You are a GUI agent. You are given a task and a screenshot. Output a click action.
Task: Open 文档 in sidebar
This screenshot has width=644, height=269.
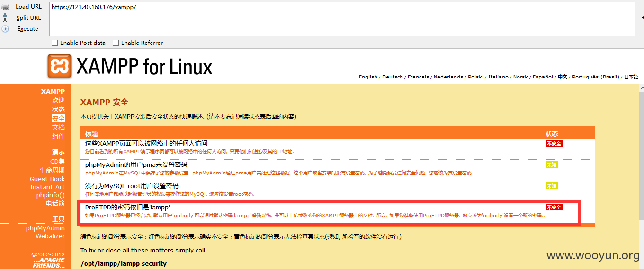click(x=58, y=127)
